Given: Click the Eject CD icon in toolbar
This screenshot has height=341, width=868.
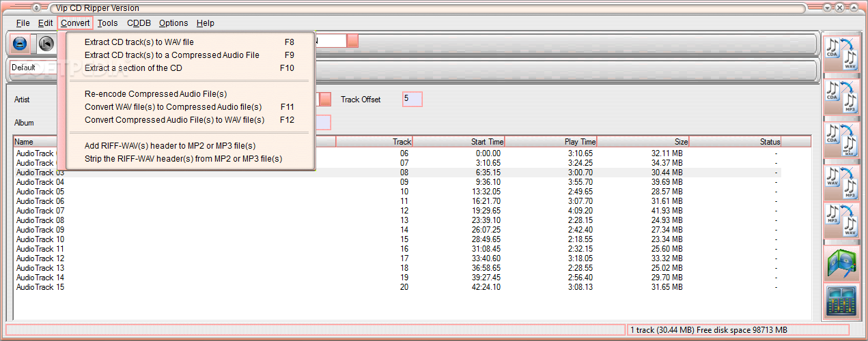Looking at the screenshot, I should [20, 44].
